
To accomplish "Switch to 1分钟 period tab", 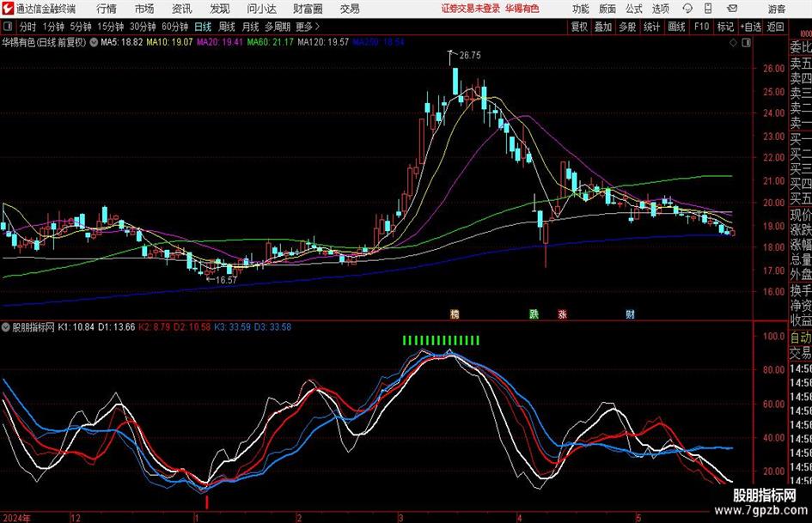I will pyautogui.click(x=52, y=27).
